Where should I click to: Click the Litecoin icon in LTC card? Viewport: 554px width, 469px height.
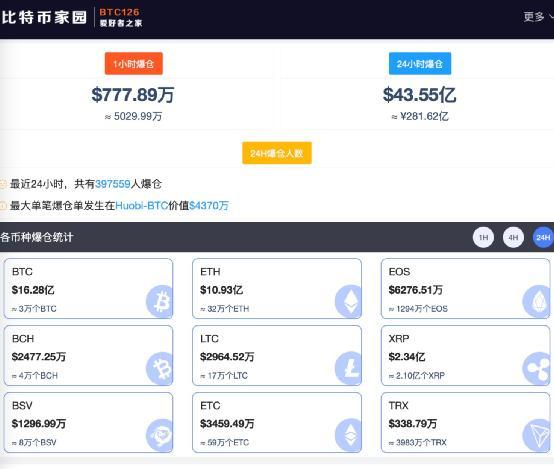349,368
